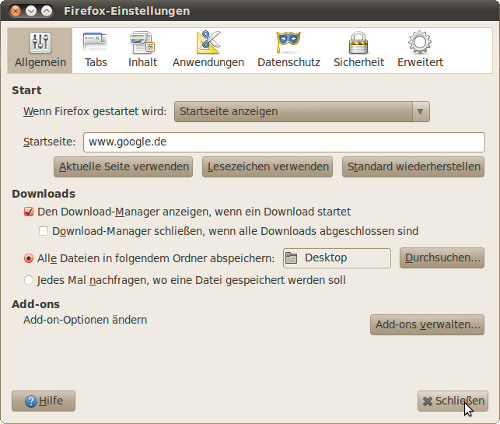Click Standard wiederherstellen button

pos(413,167)
